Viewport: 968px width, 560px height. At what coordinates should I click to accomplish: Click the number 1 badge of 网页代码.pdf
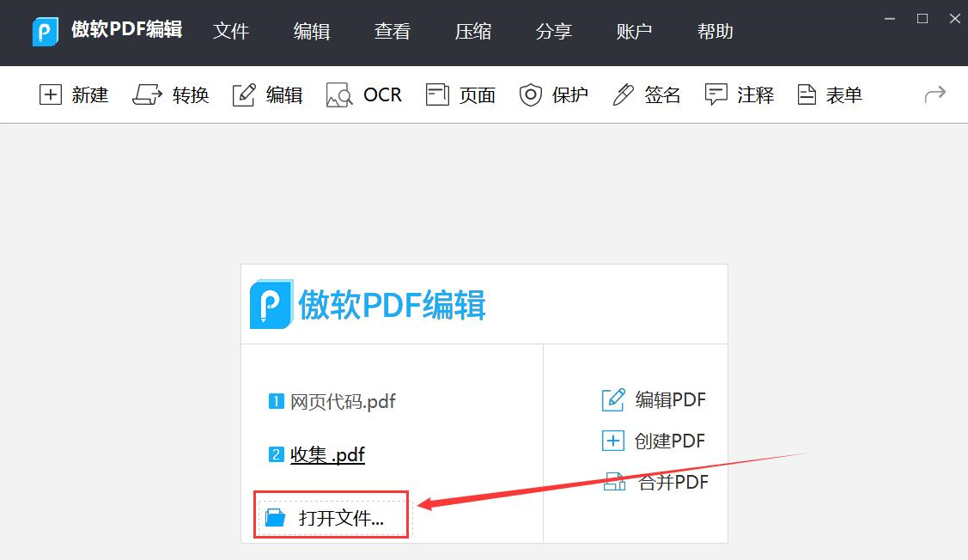276,401
